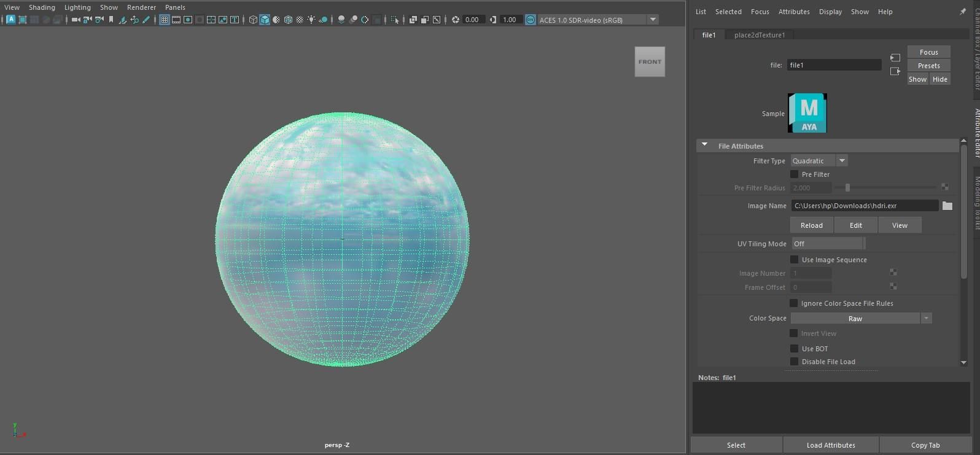This screenshot has height=455, width=980.
Task: Open the UV Tiling Mode dropdown
Action: (x=828, y=244)
